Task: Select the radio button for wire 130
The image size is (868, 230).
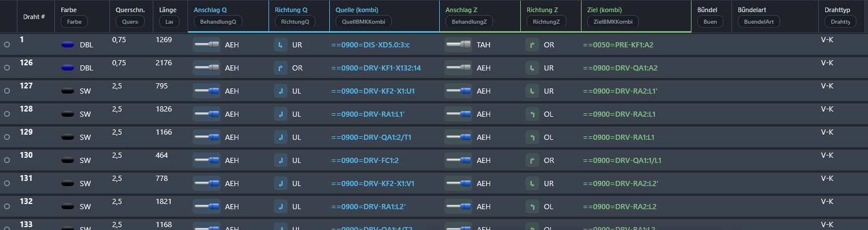Action: tap(7, 160)
